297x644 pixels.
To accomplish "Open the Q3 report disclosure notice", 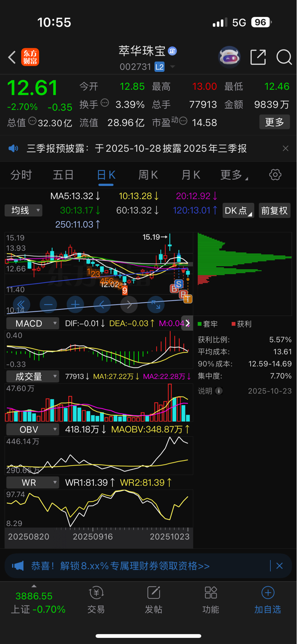I will click(x=137, y=149).
